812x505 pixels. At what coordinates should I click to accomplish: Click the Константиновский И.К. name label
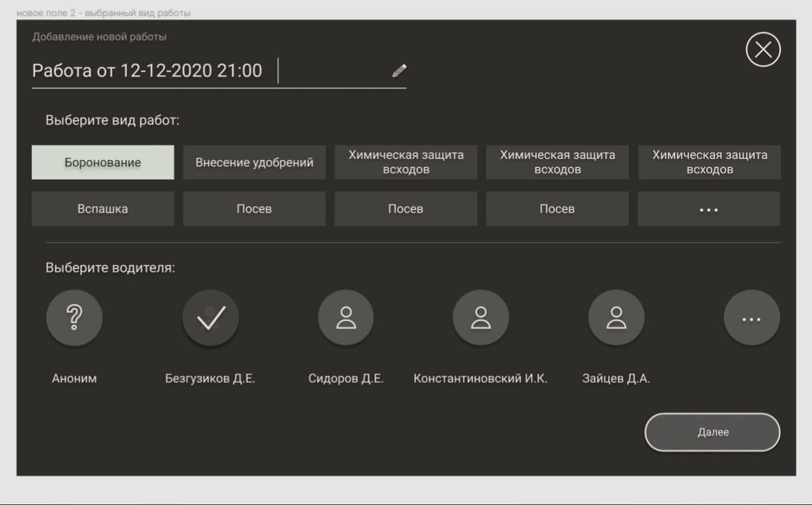[480, 379]
